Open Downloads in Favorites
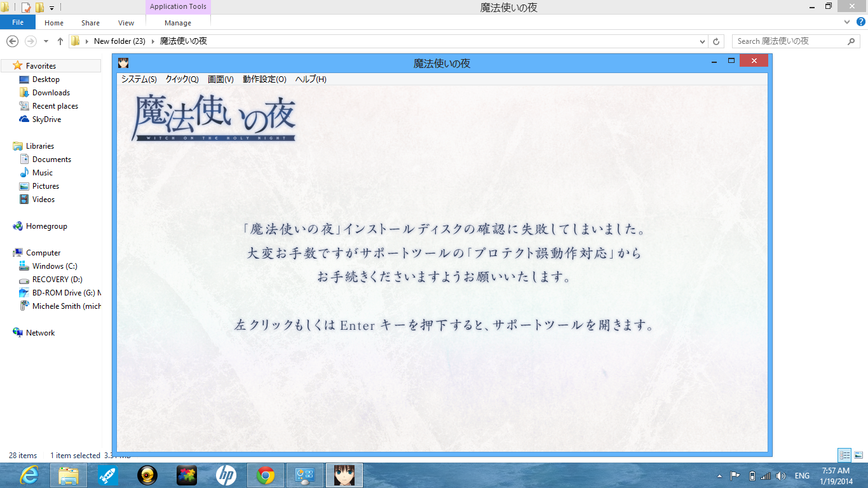Image resolution: width=868 pixels, height=488 pixels. [51, 93]
